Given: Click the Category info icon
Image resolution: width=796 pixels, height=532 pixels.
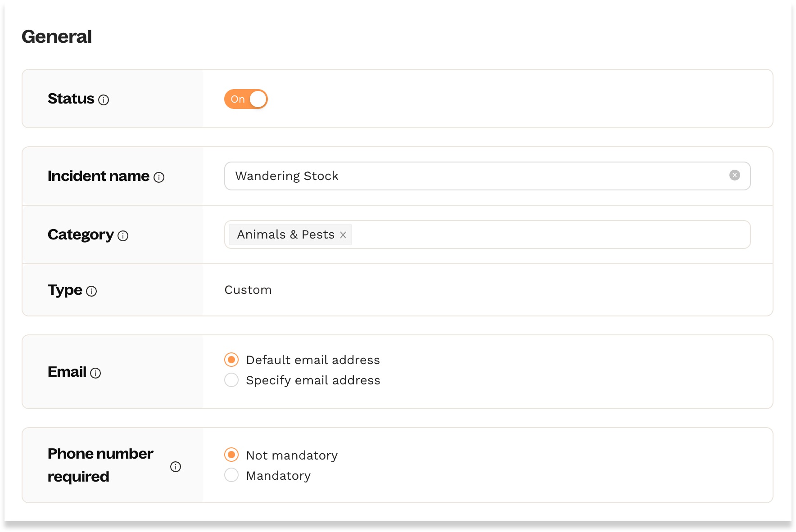Looking at the screenshot, I should pyautogui.click(x=123, y=236).
